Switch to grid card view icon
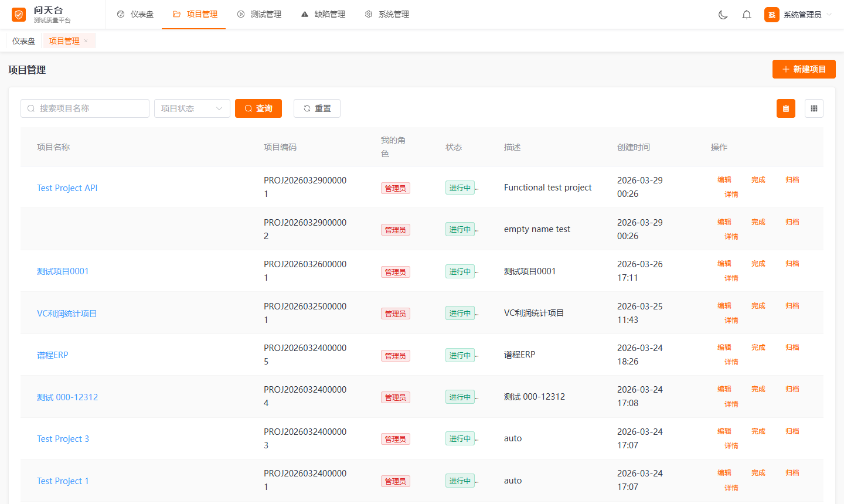Image resolution: width=844 pixels, height=504 pixels. [x=814, y=108]
